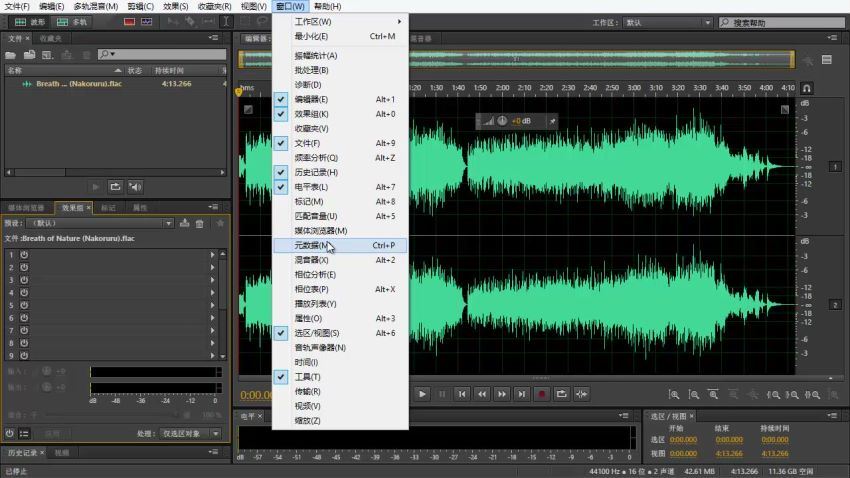Show the red spectral frequency display icon
The width and height of the screenshot is (850, 478).
coord(129,22)
